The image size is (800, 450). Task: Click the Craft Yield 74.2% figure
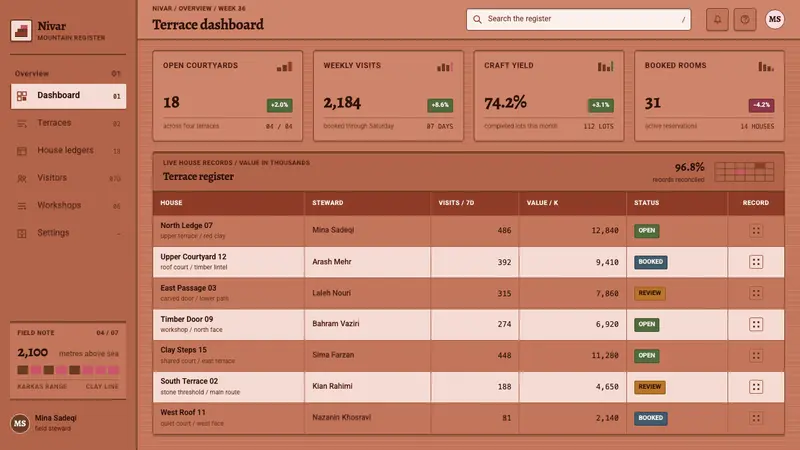click(x=505, y=103)
